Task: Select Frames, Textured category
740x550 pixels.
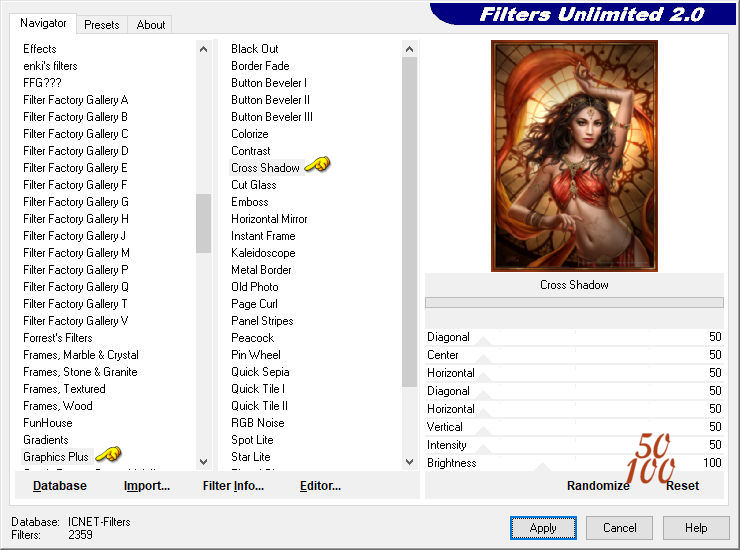Action: 64,389
